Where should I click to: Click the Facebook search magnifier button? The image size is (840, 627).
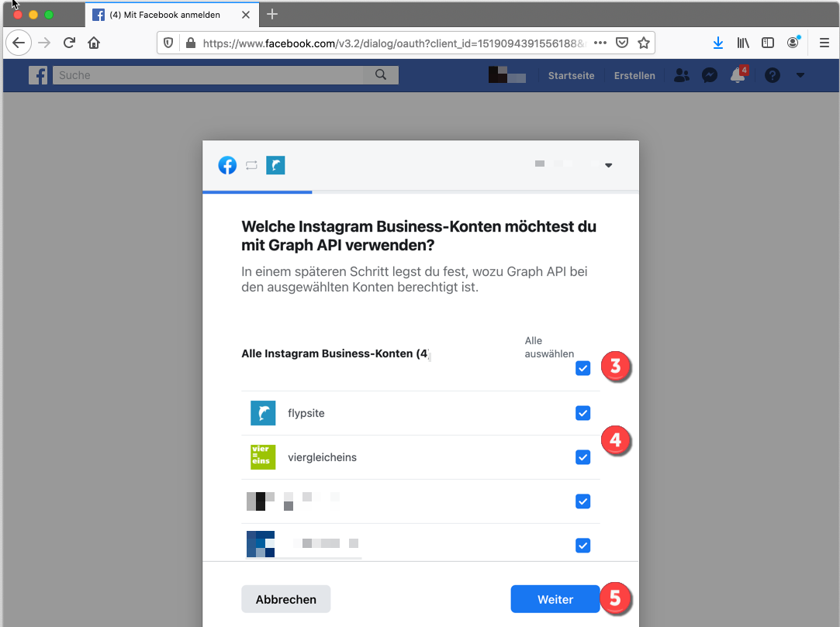pos(381,75)
